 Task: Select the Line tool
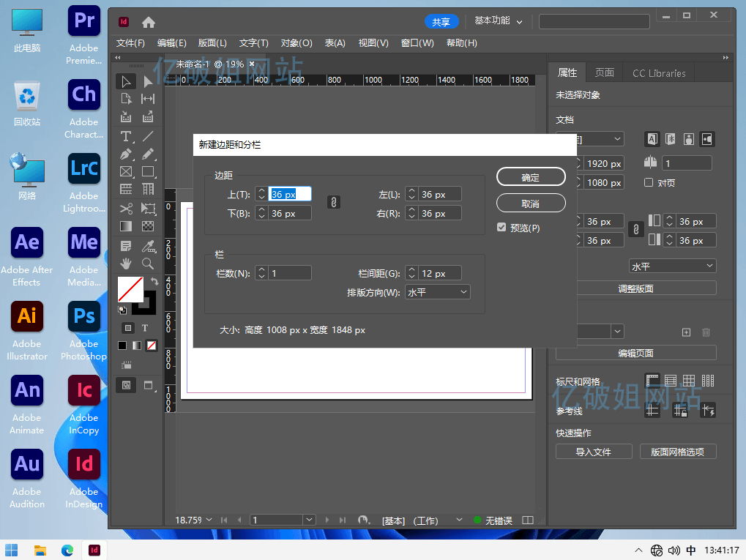[148, 136]
